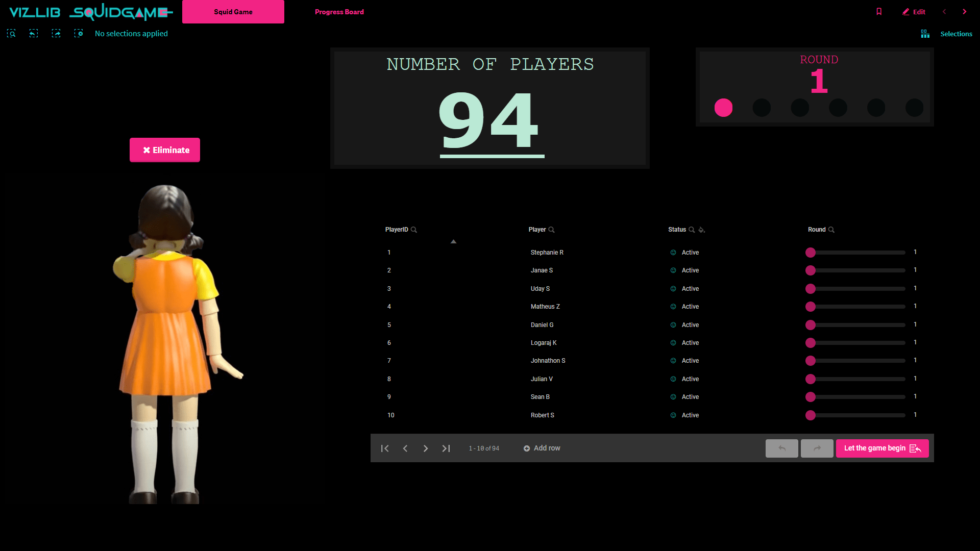Click Sean B status icon
The width and height of the screenshot is (980, 551).
673,397
